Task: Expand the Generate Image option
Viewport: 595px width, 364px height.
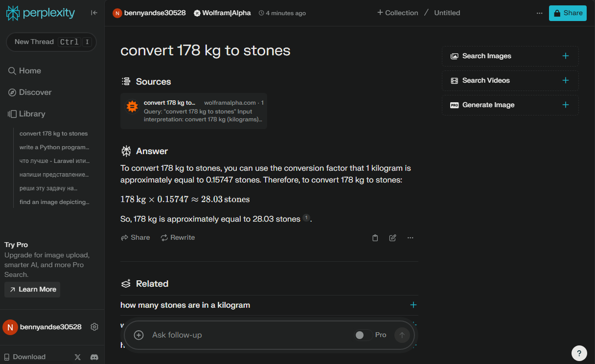Action: tap(510, 105)
